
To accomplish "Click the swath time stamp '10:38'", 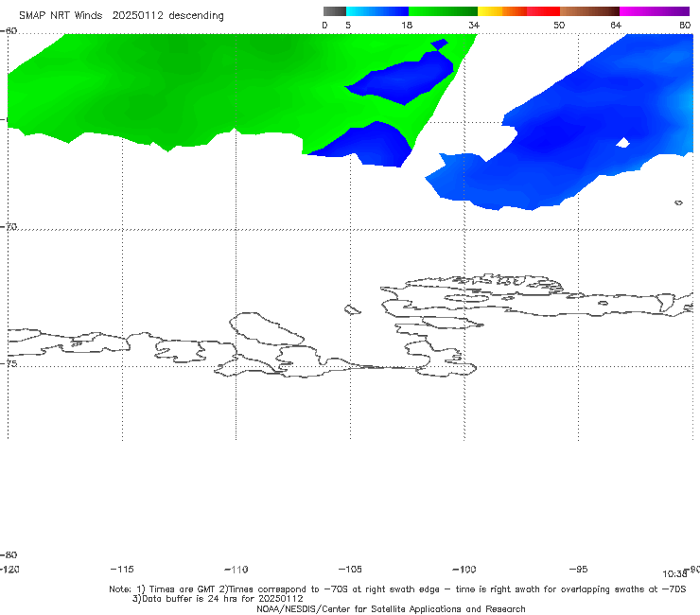I will pyautogui.click(x=674, y=574).
